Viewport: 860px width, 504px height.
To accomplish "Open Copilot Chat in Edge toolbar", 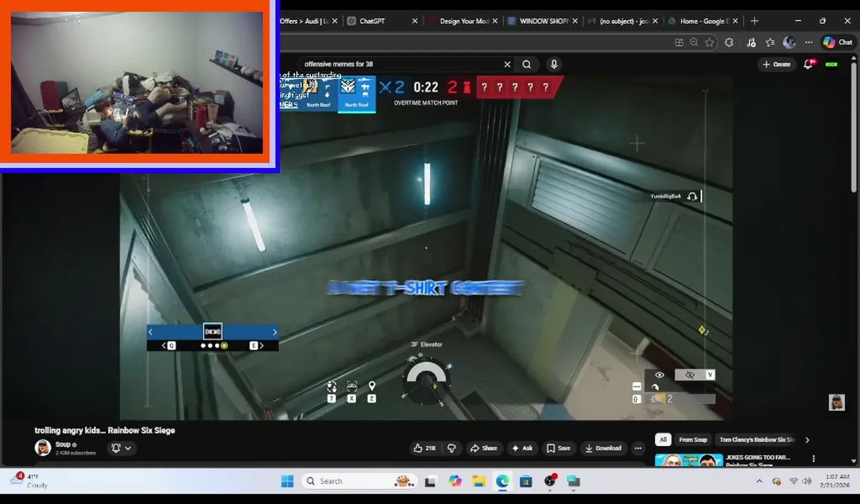I will 838,42.
